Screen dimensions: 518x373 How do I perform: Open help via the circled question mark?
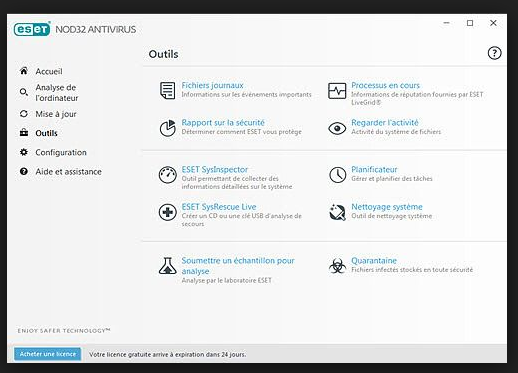click(x=494, y=53)
